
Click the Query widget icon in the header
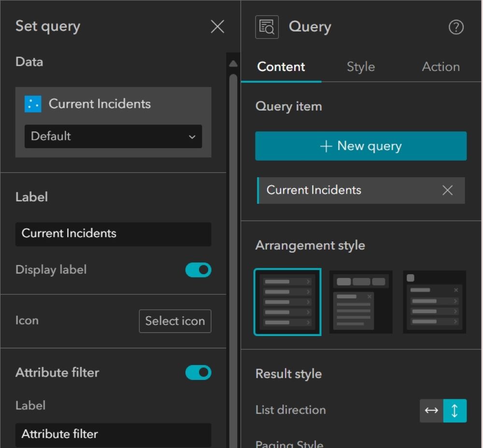(266, 27)
